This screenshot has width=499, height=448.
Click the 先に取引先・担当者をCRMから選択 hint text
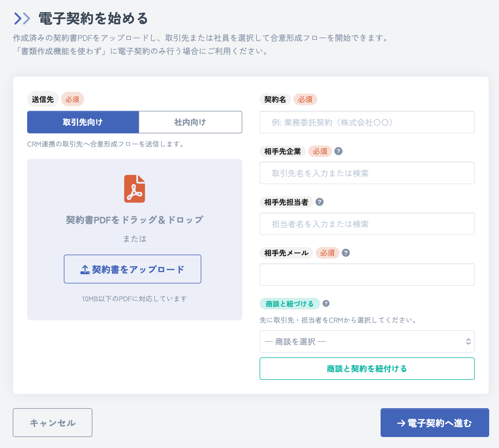pyautogui.click(x=338, y=320)
